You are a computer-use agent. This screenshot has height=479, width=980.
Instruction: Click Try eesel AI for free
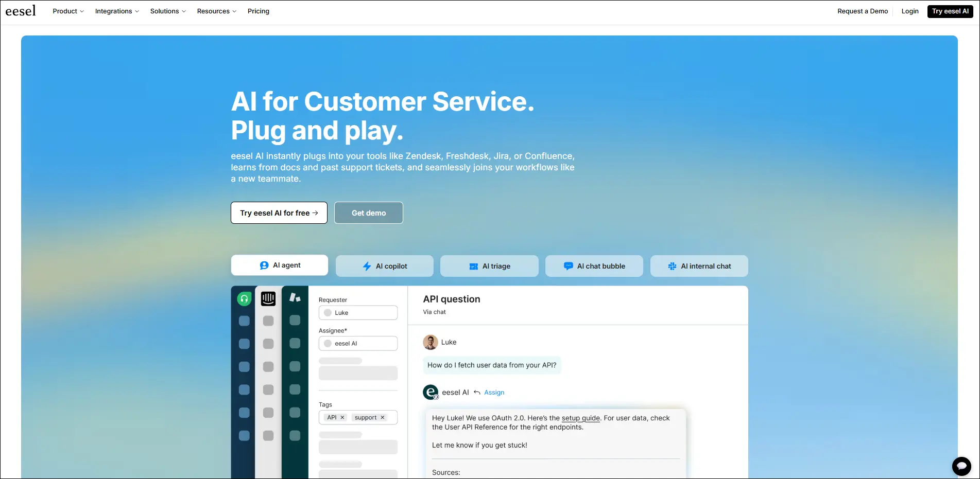(x=279, y=212)
